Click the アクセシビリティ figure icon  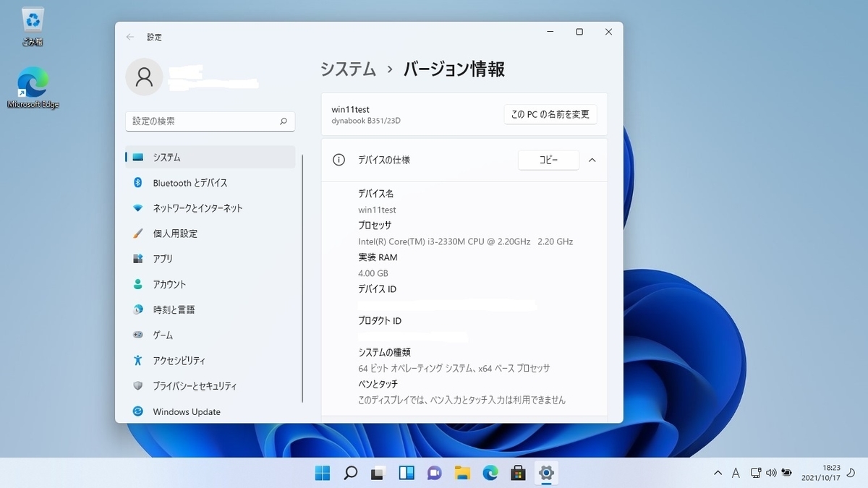138,360
